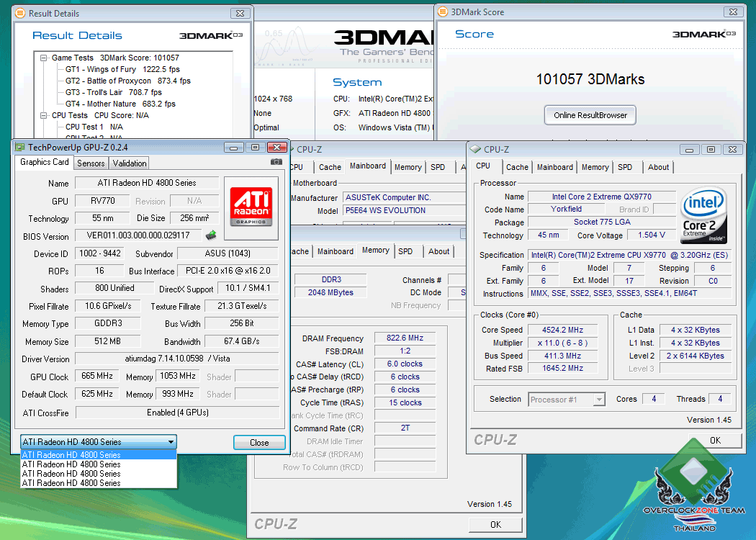Screen dimensions: 756x540
Task: Click the P5E64 WS EVOLUTION model field
Action: point(404,210)
